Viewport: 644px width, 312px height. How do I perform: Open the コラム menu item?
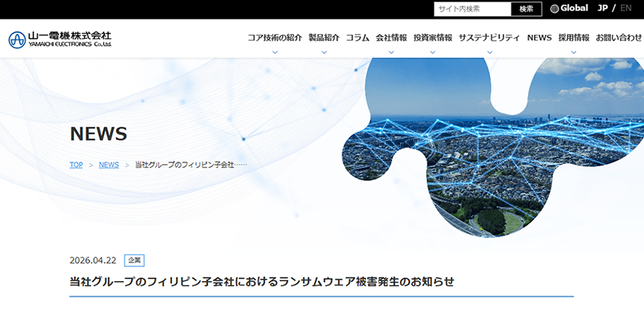[357, 38]
